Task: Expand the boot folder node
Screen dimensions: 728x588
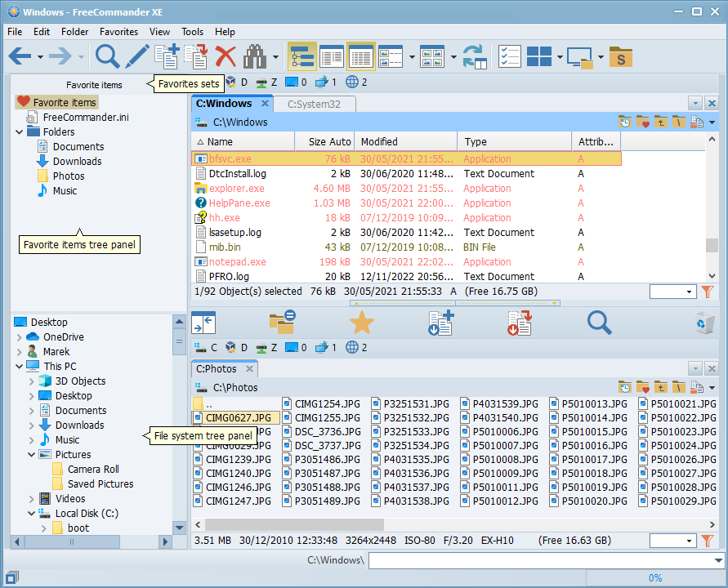Action: [x=43, y=528]
